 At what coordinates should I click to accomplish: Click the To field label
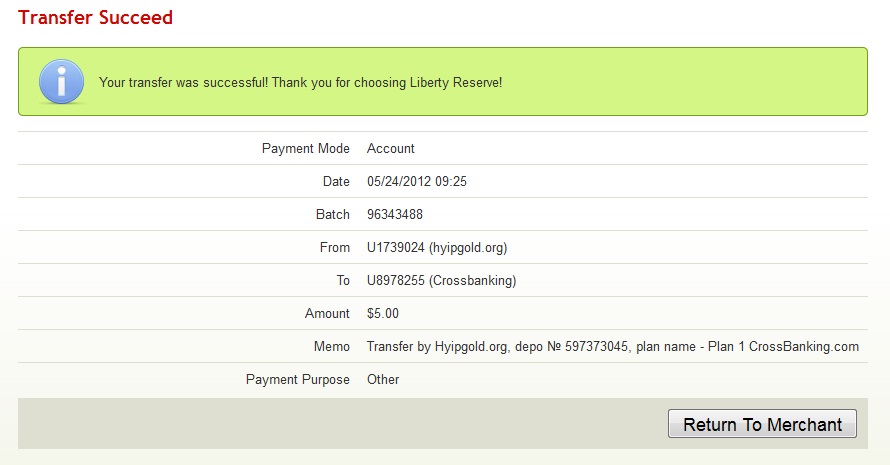pos(342,281)
